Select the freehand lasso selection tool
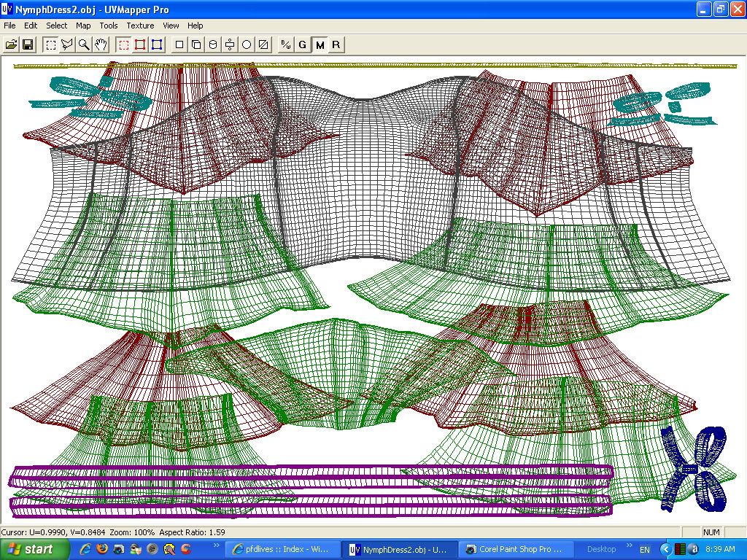Screen dimensions: 747x560 (x=67, y=44)
